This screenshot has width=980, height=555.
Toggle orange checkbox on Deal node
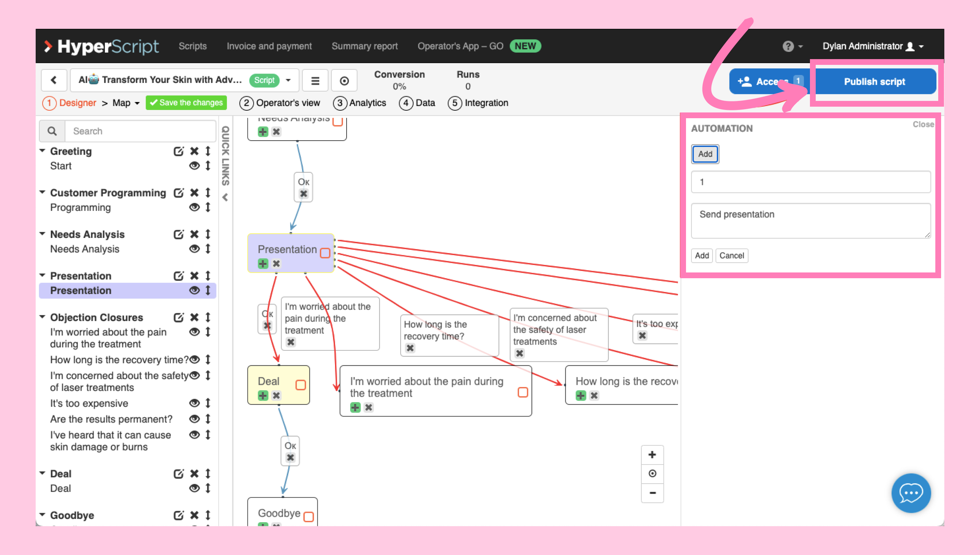[x=300, y=385]
